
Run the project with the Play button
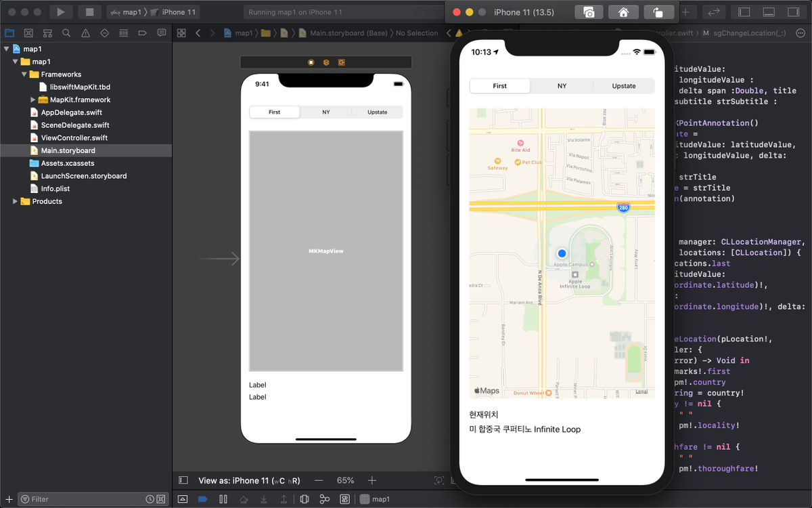[61, 12]
